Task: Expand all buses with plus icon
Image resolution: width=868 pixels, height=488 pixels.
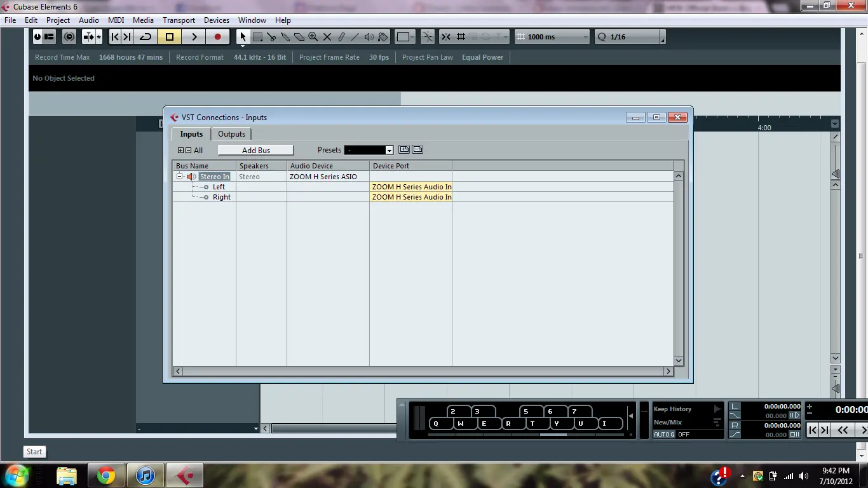Action: 180,151
